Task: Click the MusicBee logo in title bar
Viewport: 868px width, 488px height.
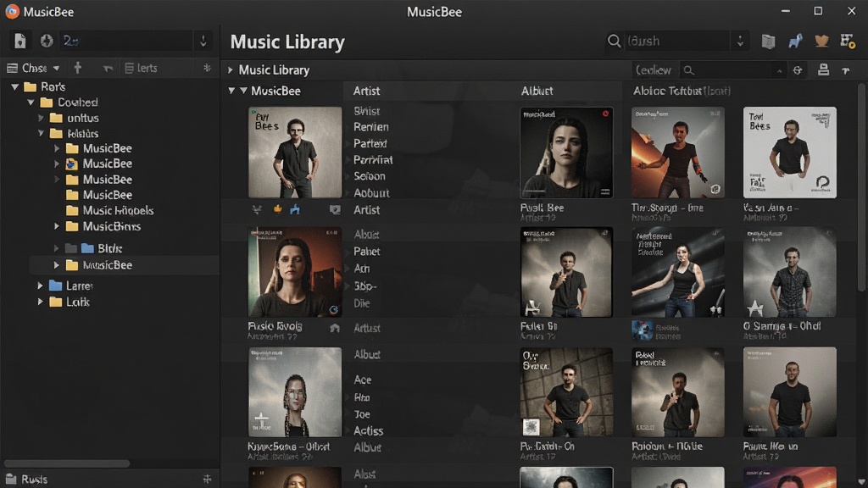Action: [x=12, y=12]
